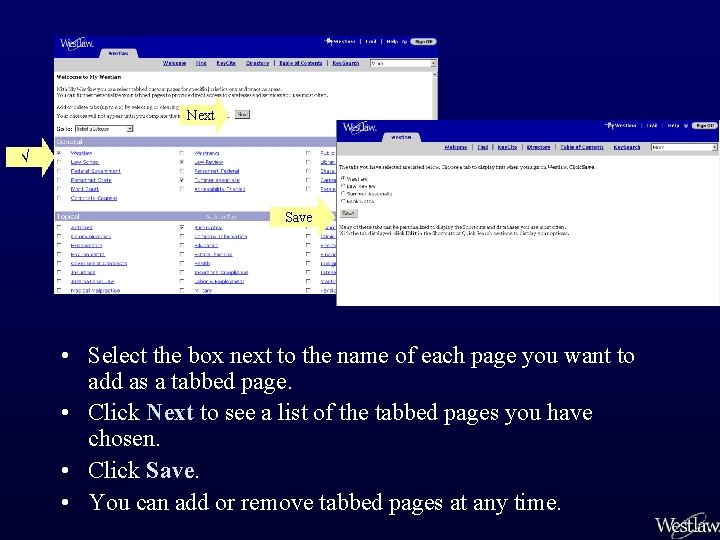
Task: Open KeyCite in right window toolbar
Action: tap(507, 147)
